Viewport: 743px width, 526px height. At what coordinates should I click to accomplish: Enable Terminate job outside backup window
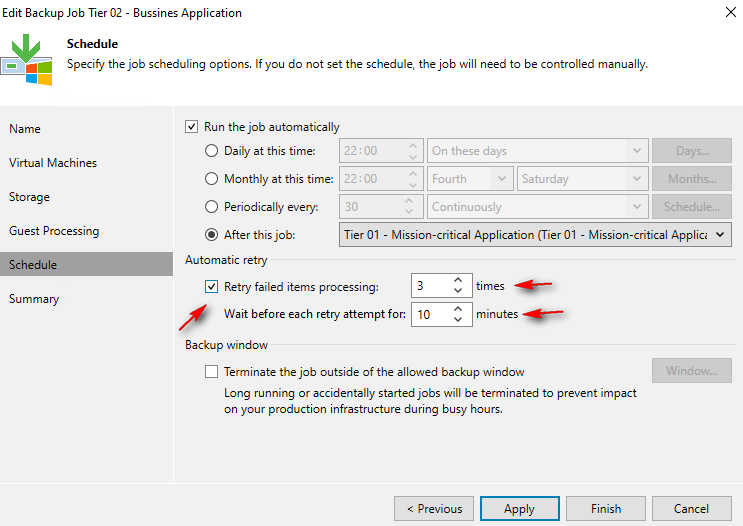pyautogui.click(x=211, y=372)
